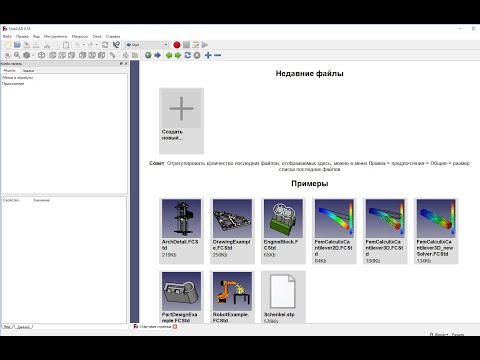
Task: Open the ArchDetail.FCStd example
Action: (181, 231)
